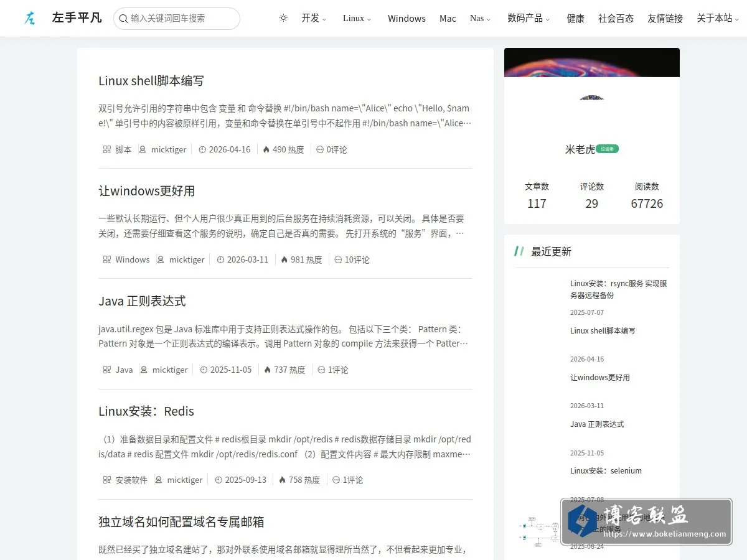The width and height of the screenshot is (747, 560).
Task: Click the profile banner image
Action: click(592, 62)
